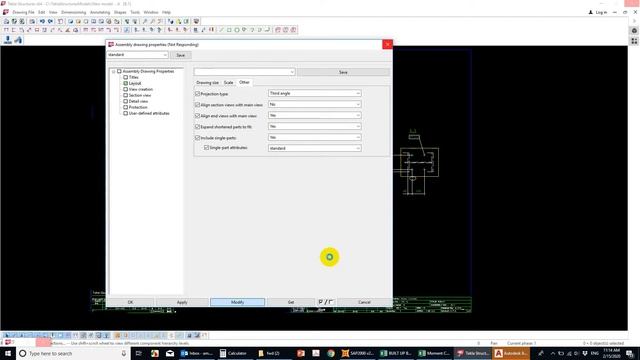Viewport: 640px width, 360px height.
Task: Click the Get button
Action: coord(291,302)
